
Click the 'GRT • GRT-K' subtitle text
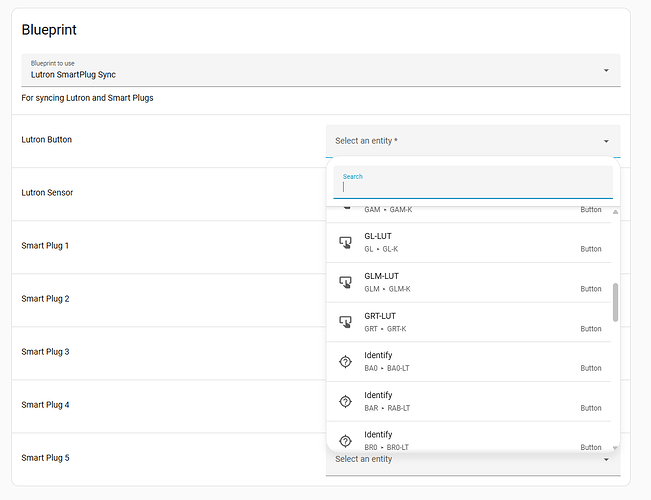click(385, 329)
